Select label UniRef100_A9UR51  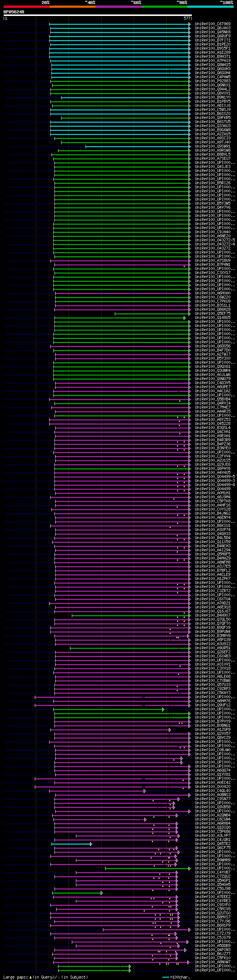[x=213, y=648]
